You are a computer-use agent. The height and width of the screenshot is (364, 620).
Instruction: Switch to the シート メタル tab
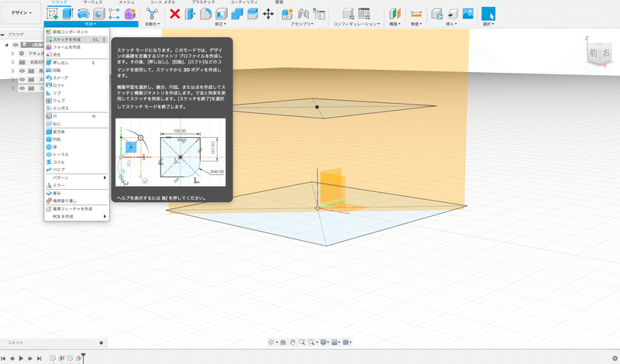[x=163, y=2]
